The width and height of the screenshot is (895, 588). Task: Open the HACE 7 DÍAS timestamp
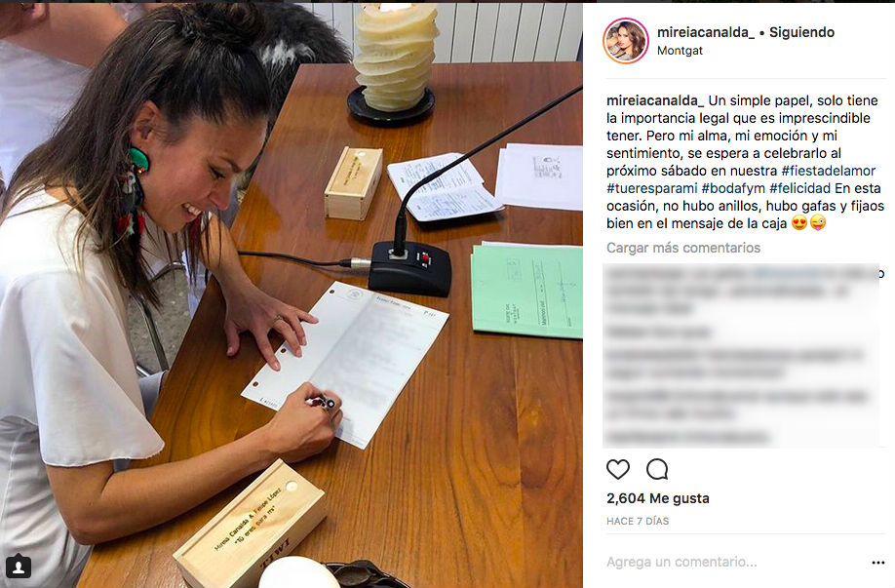click(638, 522)
